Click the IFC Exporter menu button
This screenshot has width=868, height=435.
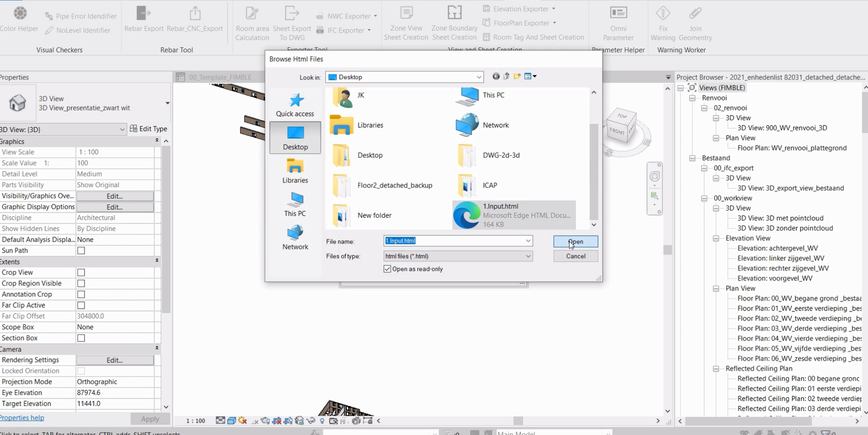(343, 30)
